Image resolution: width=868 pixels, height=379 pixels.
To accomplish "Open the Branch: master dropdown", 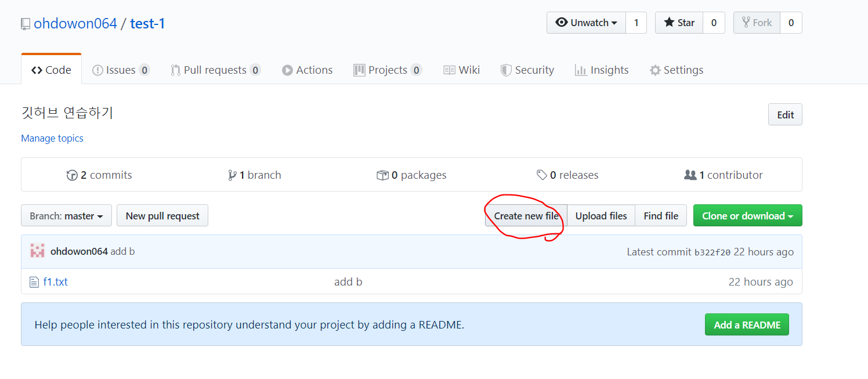I will tap(66, 215).
